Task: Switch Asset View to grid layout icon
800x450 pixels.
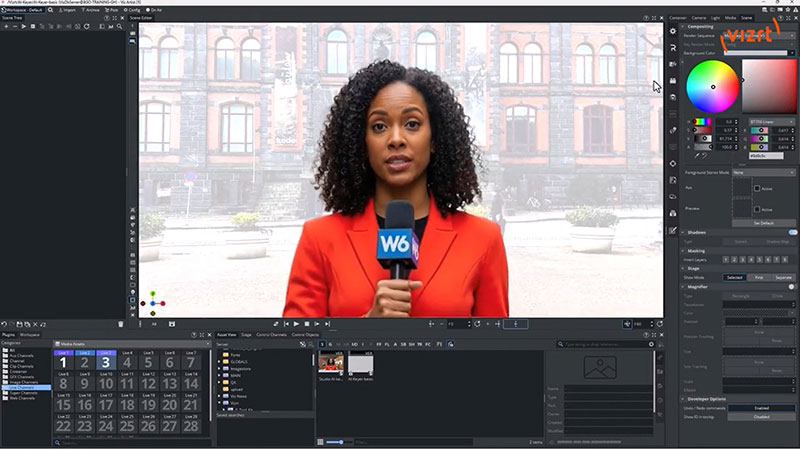Action: click(320, 442)
